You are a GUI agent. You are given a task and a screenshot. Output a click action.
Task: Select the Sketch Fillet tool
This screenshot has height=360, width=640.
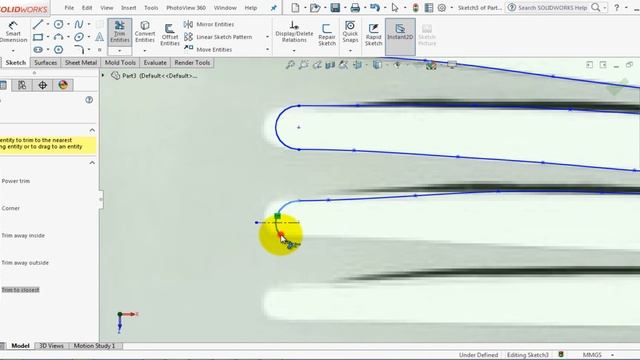point(79,50)
